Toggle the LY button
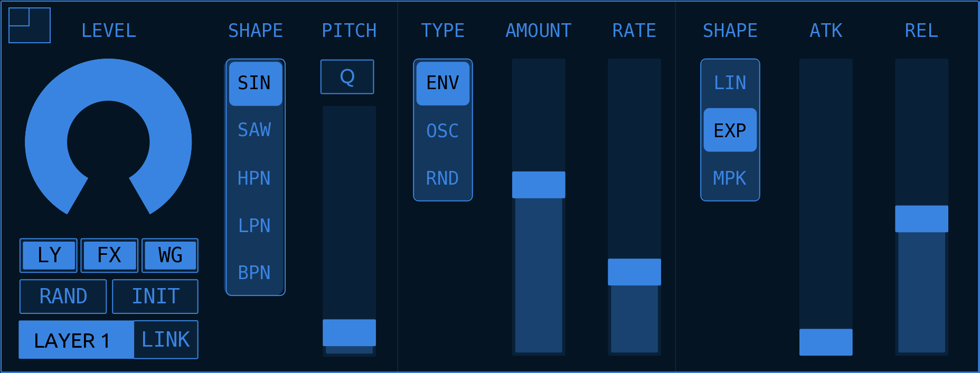This screenshot has width=980, height=373. [49, 255]
